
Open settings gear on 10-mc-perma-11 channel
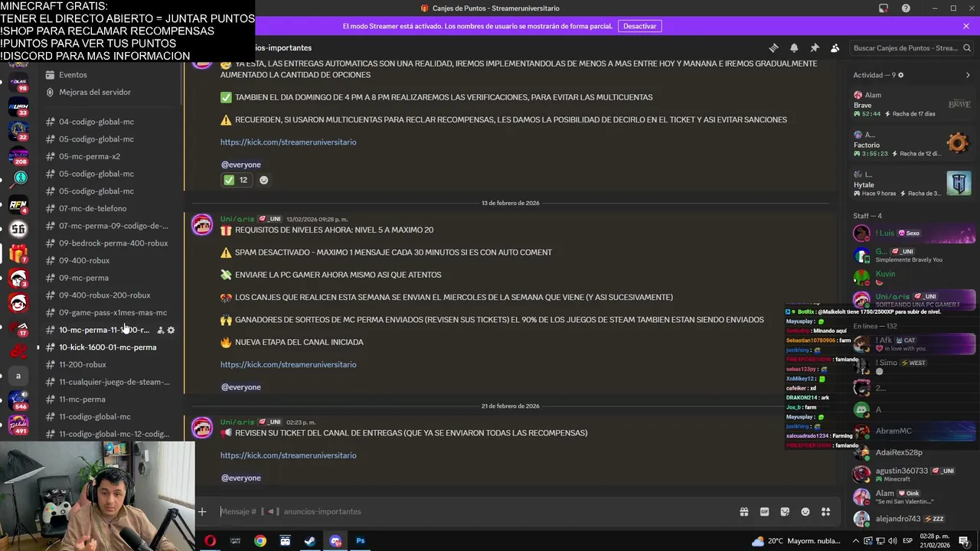point(171,330)
